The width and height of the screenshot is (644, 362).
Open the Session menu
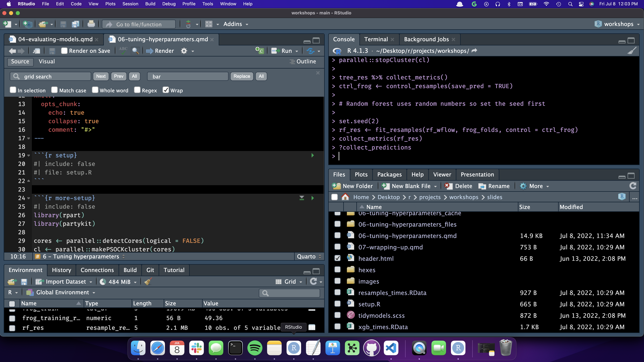pos(130,4)
